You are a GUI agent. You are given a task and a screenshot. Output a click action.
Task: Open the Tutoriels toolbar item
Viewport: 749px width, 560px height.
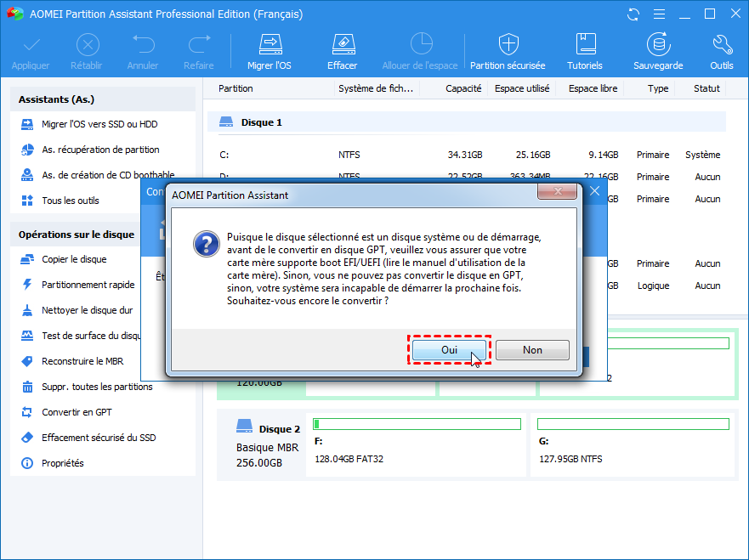585,52
